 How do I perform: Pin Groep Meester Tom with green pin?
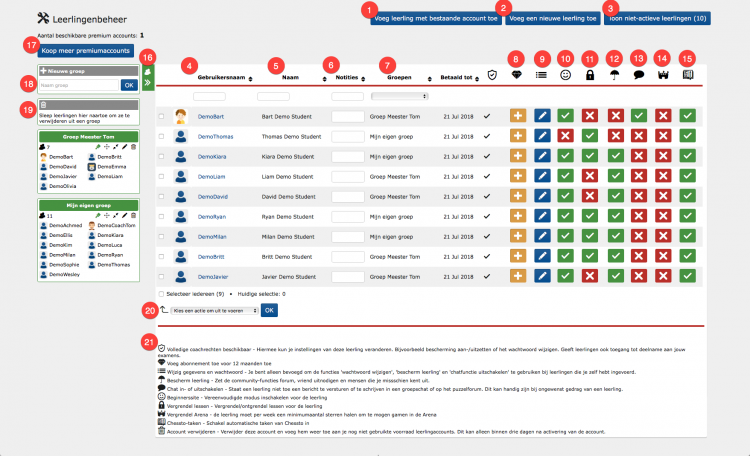(x=98, y=147)
